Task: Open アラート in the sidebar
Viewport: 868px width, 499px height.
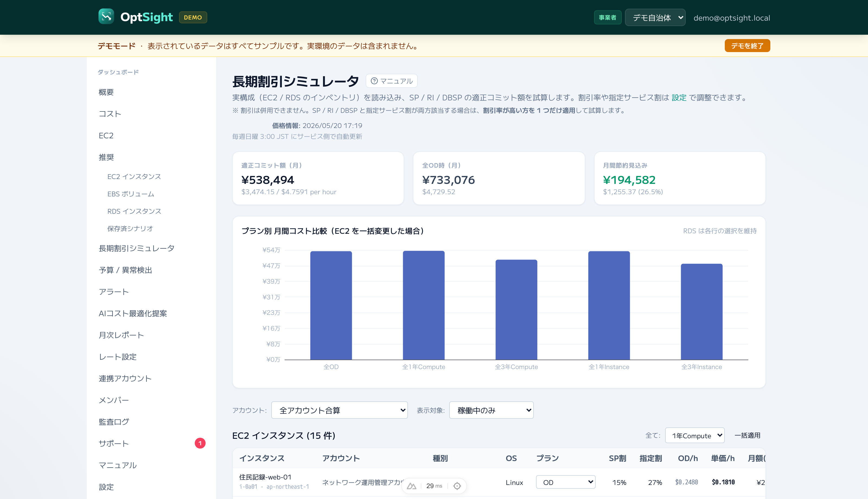Action: click(x=114, y=292)
